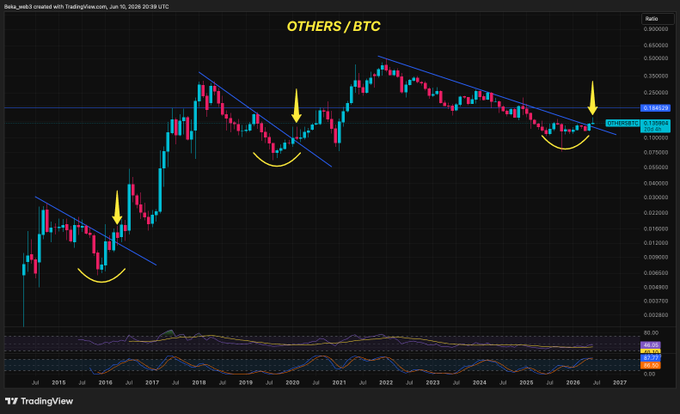Click the 0.650000 price axis label
Image resolution: width=680 pixels, height=414 pixels.
point(656,45)
